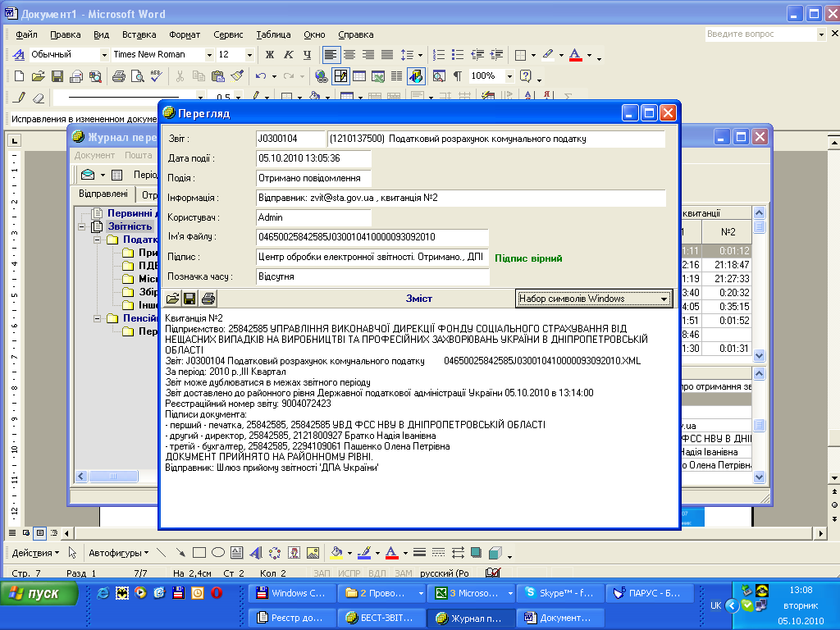Click the save diskette icon in Перегляд
This screenshot has width=840, height=630.
click(x=189, y=299)
